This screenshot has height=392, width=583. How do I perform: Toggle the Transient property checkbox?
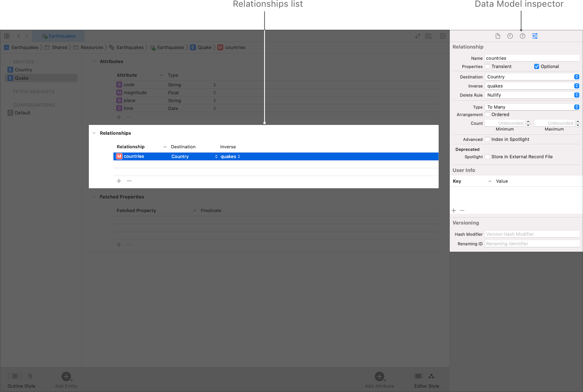487,66
